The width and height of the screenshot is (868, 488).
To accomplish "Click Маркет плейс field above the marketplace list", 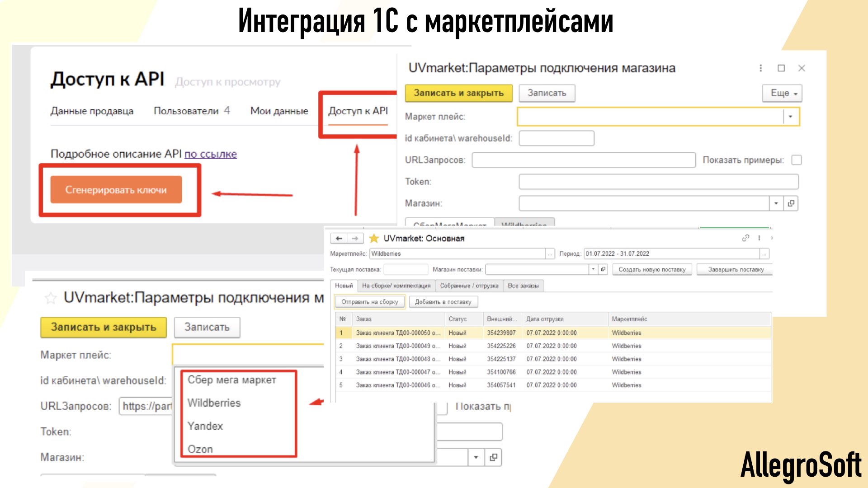I will (248, 355).
